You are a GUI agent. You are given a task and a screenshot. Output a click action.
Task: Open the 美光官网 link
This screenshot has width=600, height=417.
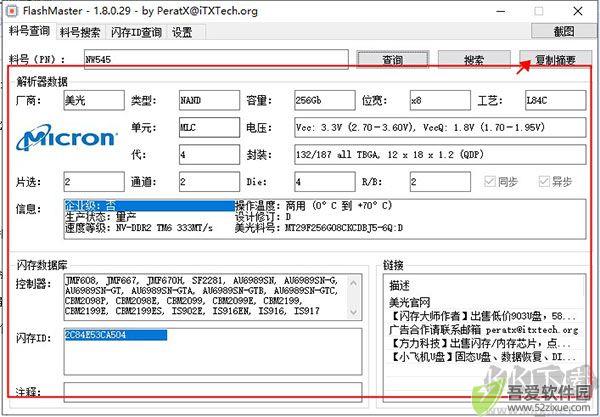[x=410, y=303]
